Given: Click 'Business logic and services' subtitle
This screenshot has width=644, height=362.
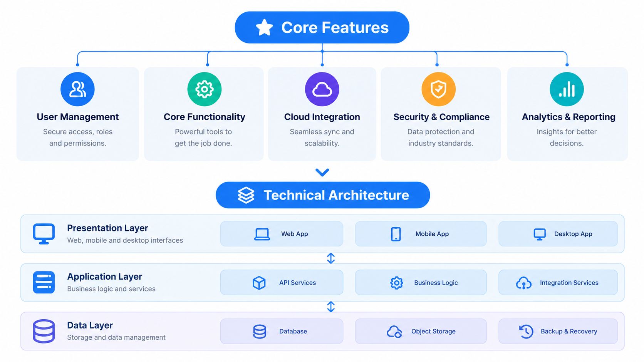Looking at the screenshot, I should [111, 289].
